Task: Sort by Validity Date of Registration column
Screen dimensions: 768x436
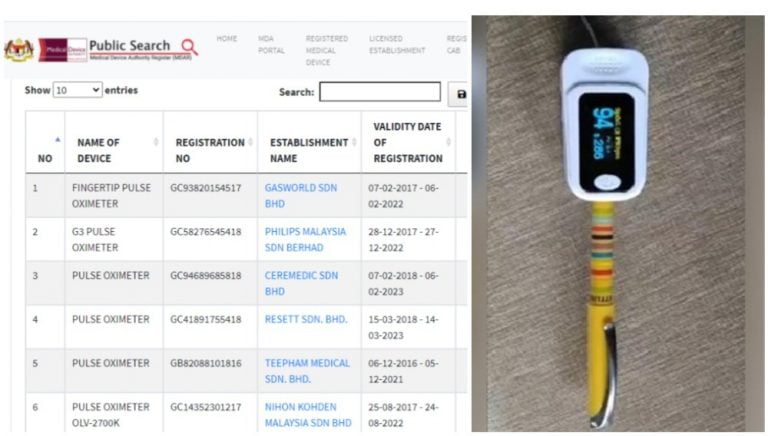Action: click(x=448, y=142)
